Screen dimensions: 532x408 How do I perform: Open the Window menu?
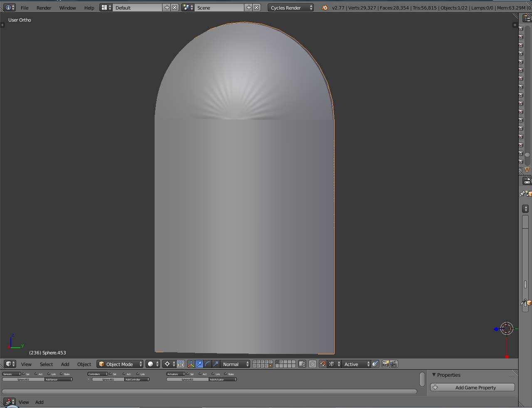(x=67, y=7)
